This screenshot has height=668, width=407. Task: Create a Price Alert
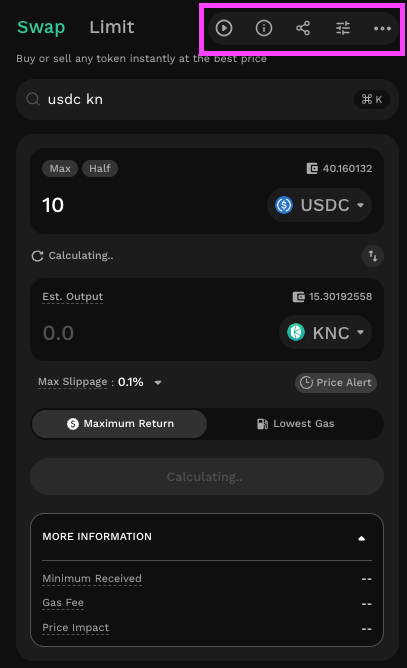(336, 383)
